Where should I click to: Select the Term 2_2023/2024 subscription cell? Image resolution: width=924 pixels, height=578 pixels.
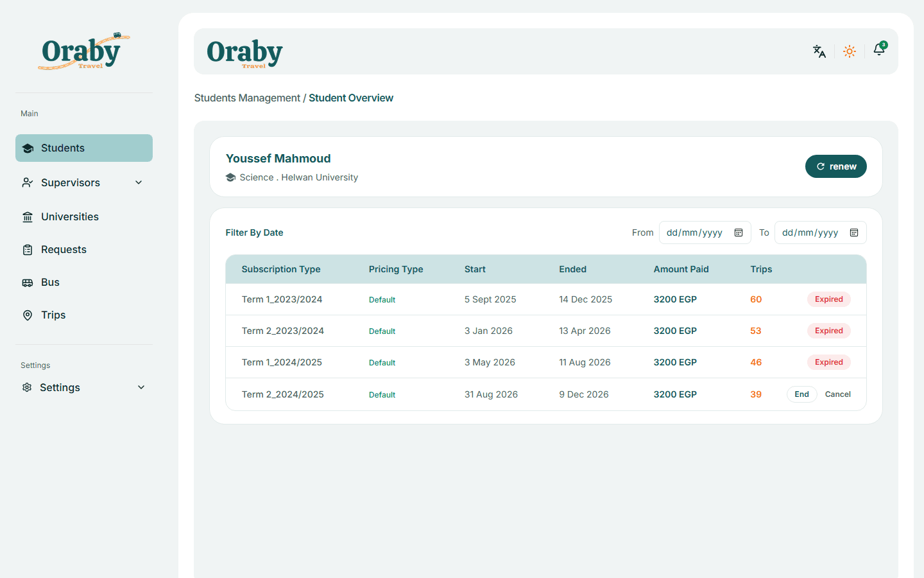[x=283, y=331]
